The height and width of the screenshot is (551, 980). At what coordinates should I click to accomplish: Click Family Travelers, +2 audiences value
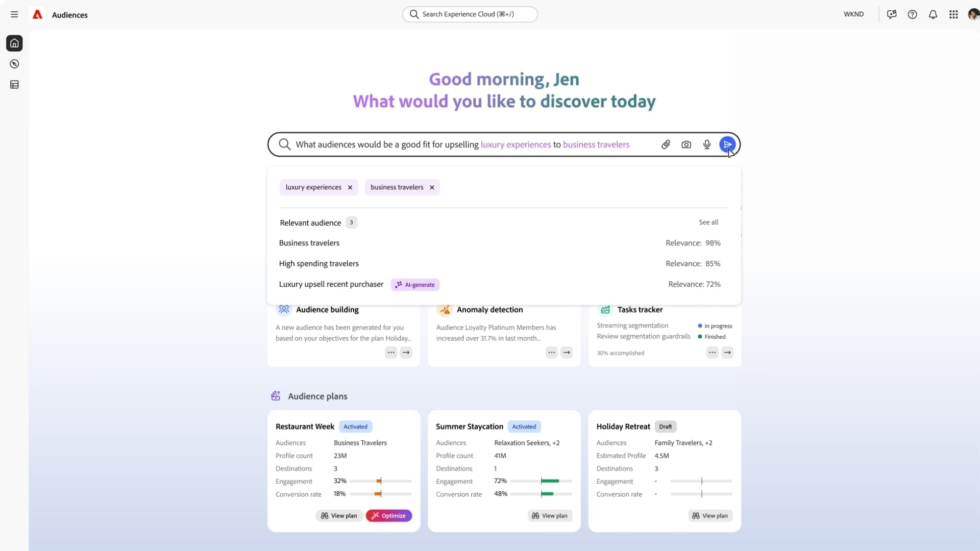[x=683, y=443]
